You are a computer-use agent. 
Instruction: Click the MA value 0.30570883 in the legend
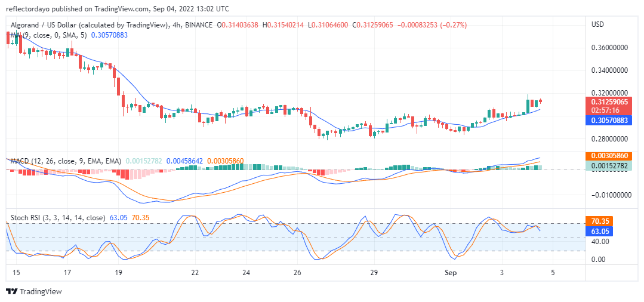coord(109,35)
